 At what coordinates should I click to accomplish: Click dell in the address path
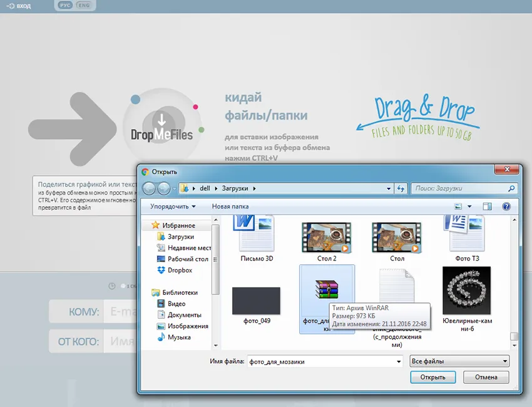pos(205,188)
